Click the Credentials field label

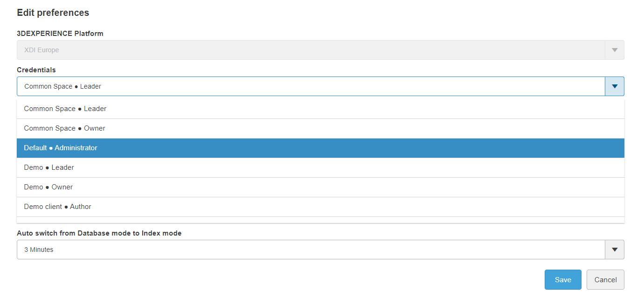pos(36,70)
